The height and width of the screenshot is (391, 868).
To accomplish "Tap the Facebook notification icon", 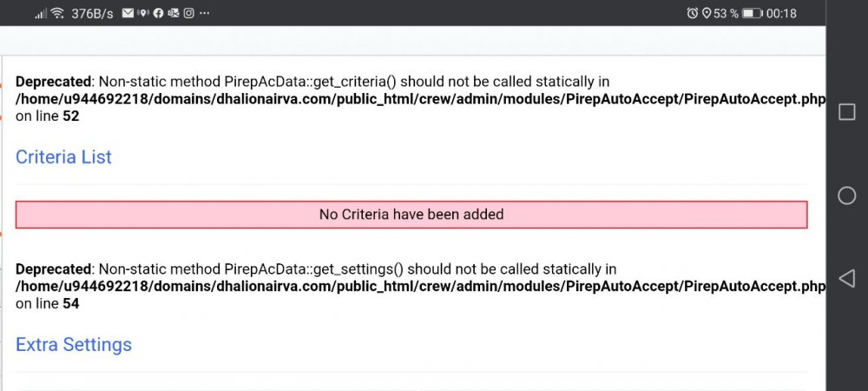I will (x=158, y=13).
